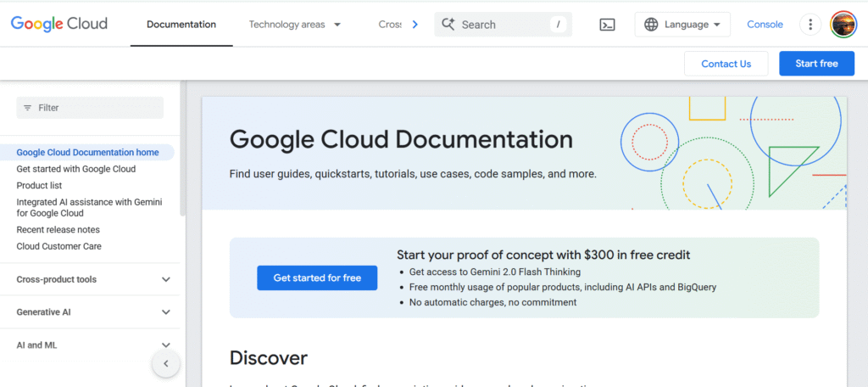The width and height of the screenshot is (868, 387).
Task: Open Get started with Google Cloud link
Action: pos(75,169)
